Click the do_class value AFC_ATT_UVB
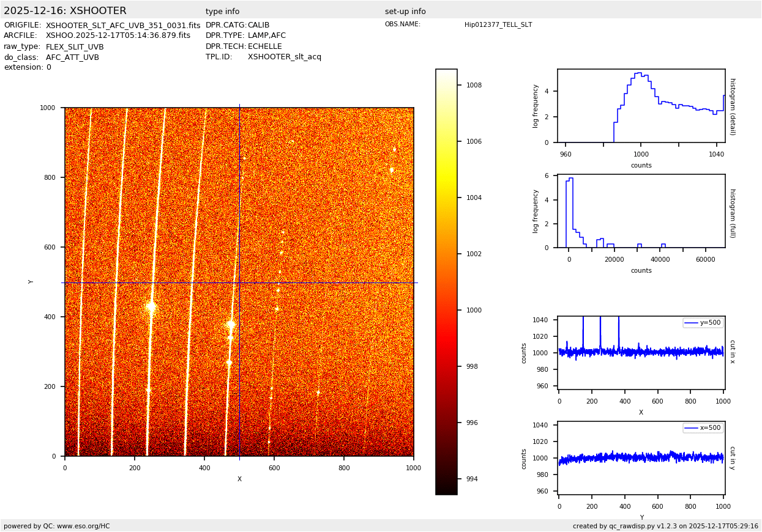Image resolution: width=762 pixels, height=532 pixels. point(72,57)
